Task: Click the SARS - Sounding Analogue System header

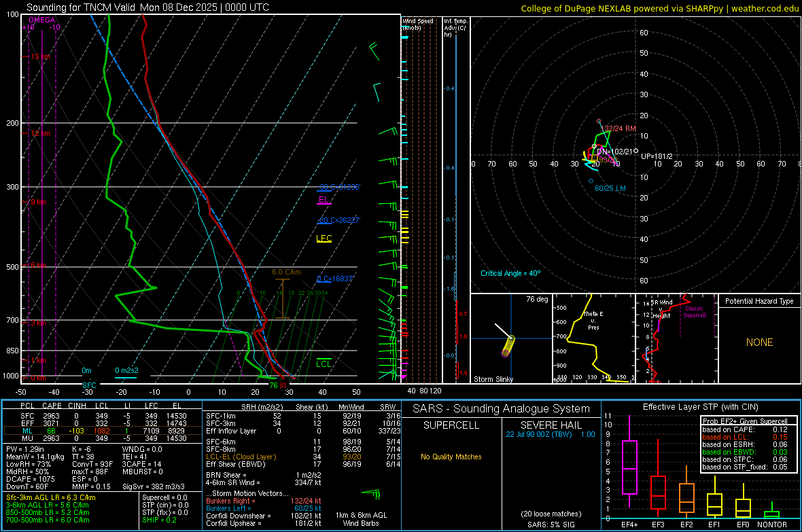Action: click(x=501, y=409)
